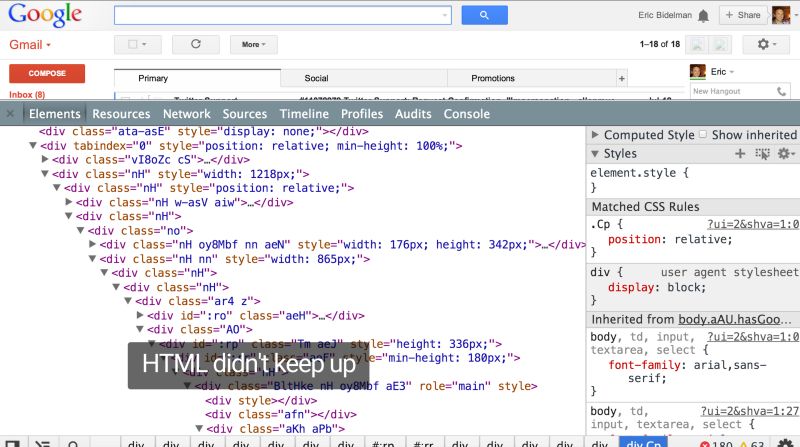This screenshot has height=447, width=800.
Task: Select the div class afn line
Action: (281, 414)
